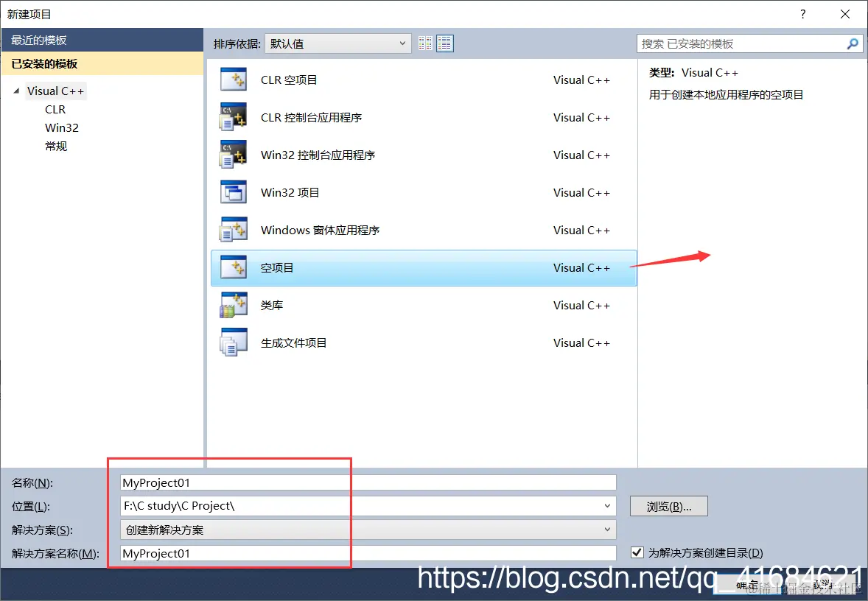Select the Win32 项目 template name
This screenshot has width=868, height=601.
coord(290,192)
